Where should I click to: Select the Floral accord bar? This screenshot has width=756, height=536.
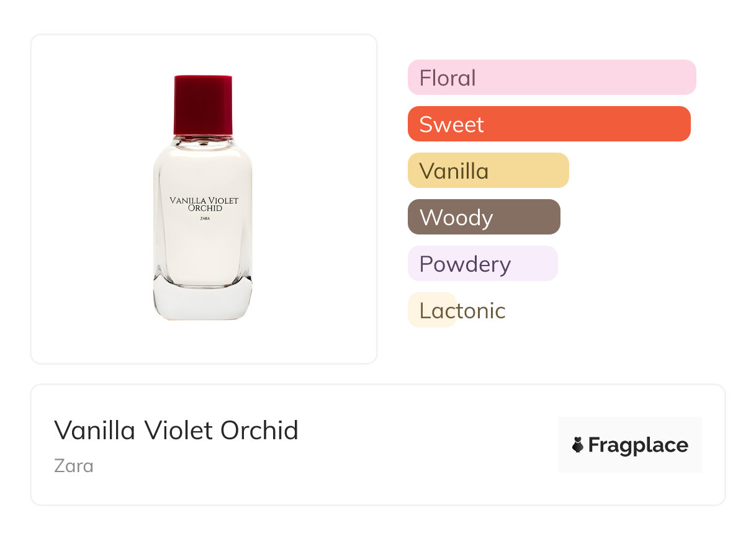[551, 78]
